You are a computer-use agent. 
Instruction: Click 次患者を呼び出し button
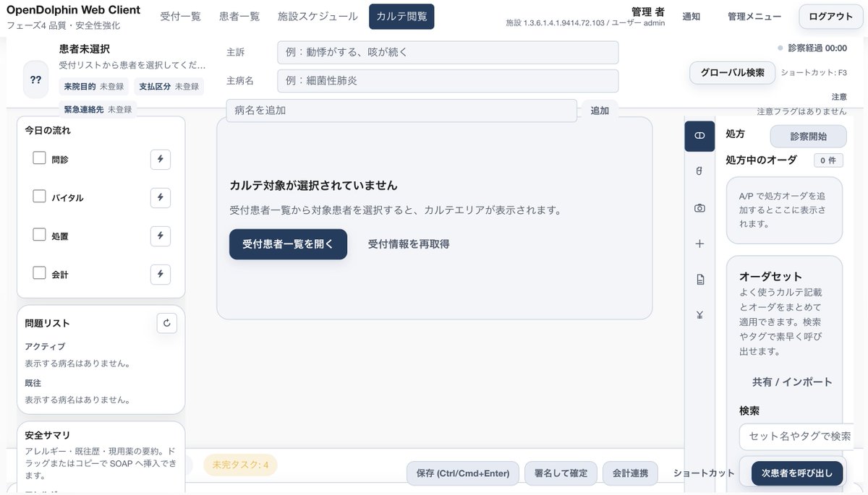point(797,473)
